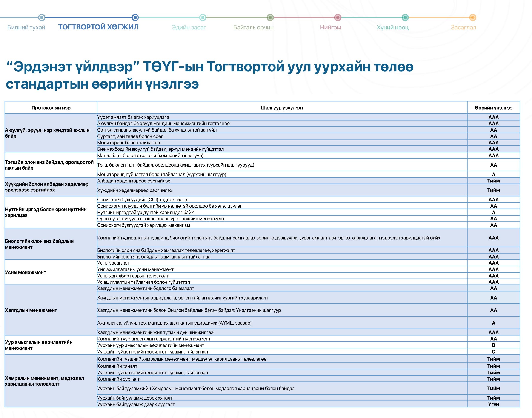Click the Байгаль орчин circle marker
The height and width of the screenshot is (418, 532).
pos(270,17)
